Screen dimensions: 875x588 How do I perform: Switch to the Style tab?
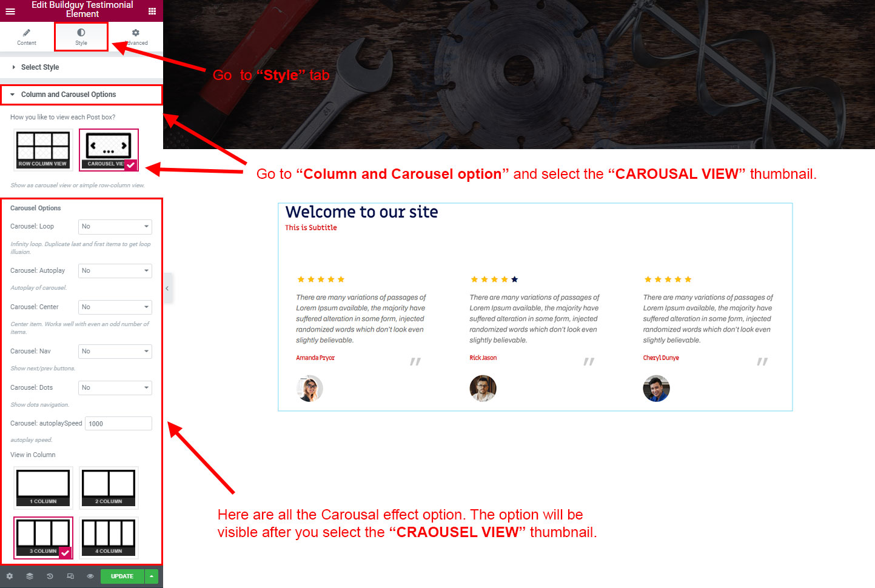(x=81, y=37)
